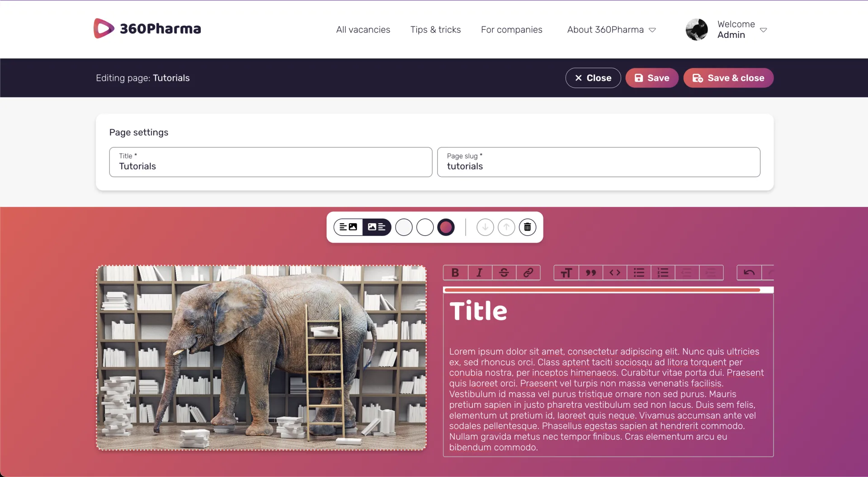This screenshot has height=477, width=868.
Task: Delete this section with trash icon
Action: [527, 227]
